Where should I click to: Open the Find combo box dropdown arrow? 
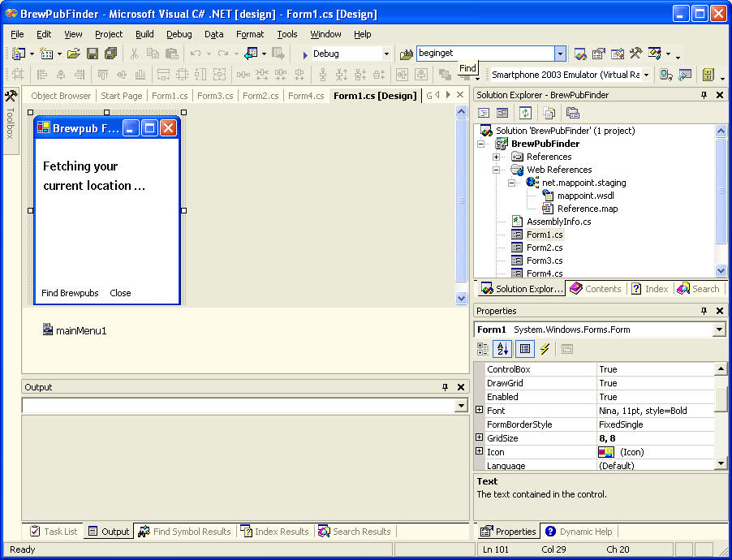point(561,54)
